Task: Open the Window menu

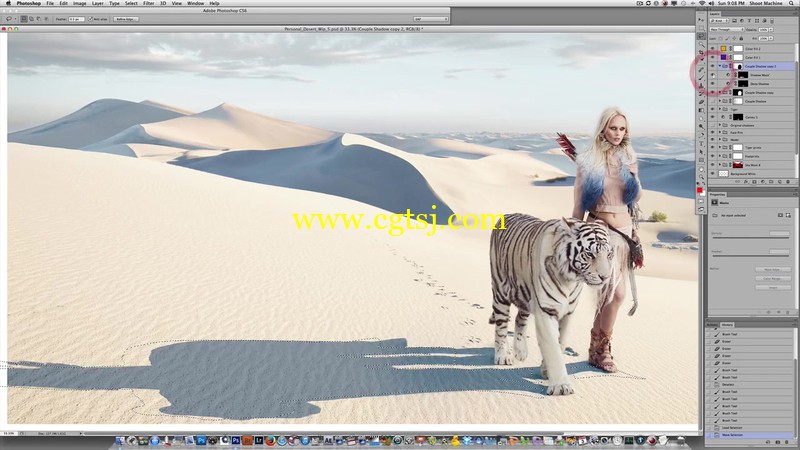Action: pyautogui.click(x=195, y=3)
